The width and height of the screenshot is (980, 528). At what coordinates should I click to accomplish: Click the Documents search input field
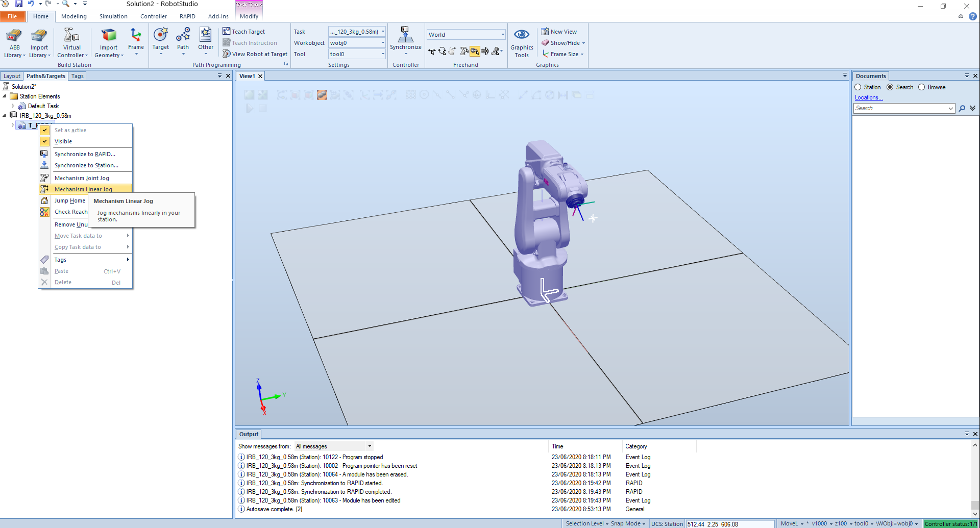[900, 108]
